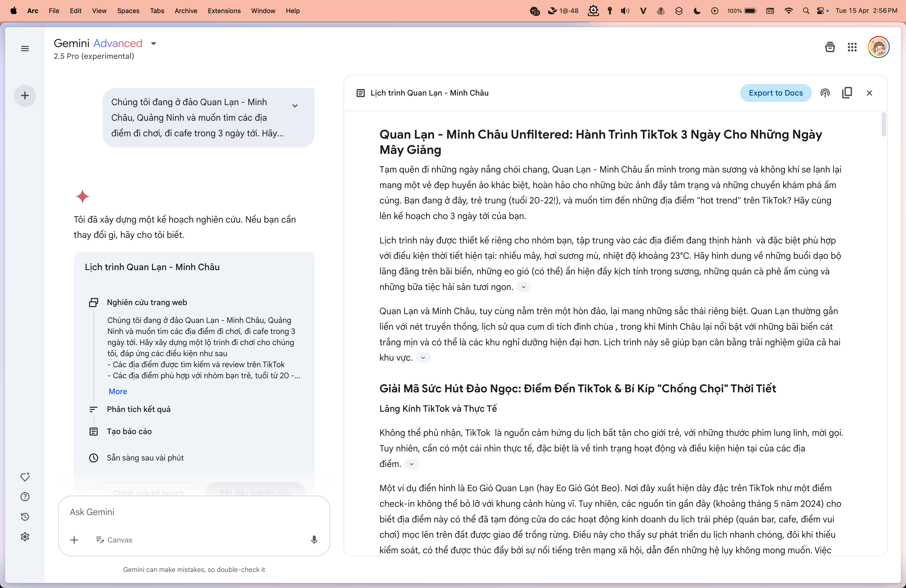Click the Gemini sparkle star icon
This screenshot has width=906, height=588.
(x=82, y=197)
